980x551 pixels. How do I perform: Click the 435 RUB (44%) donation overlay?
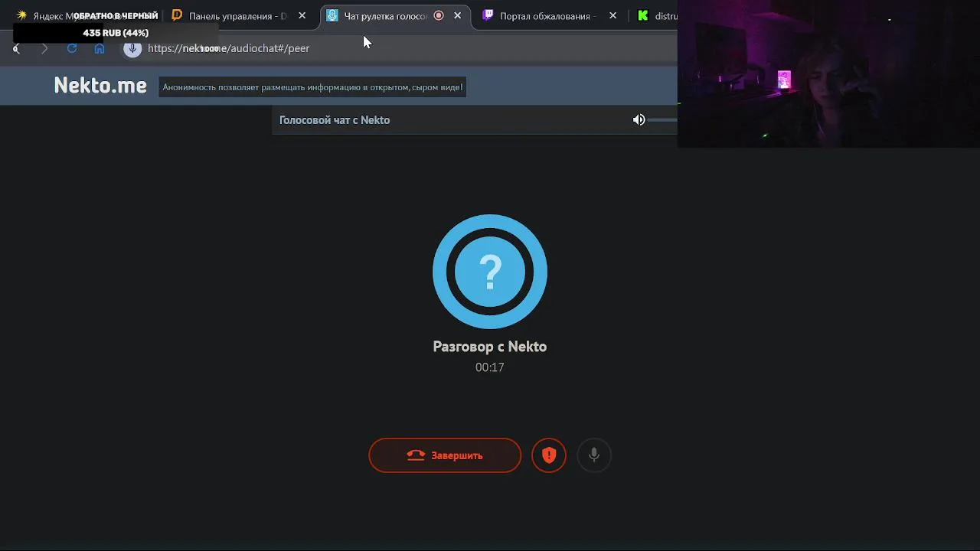tap(116, 33)
